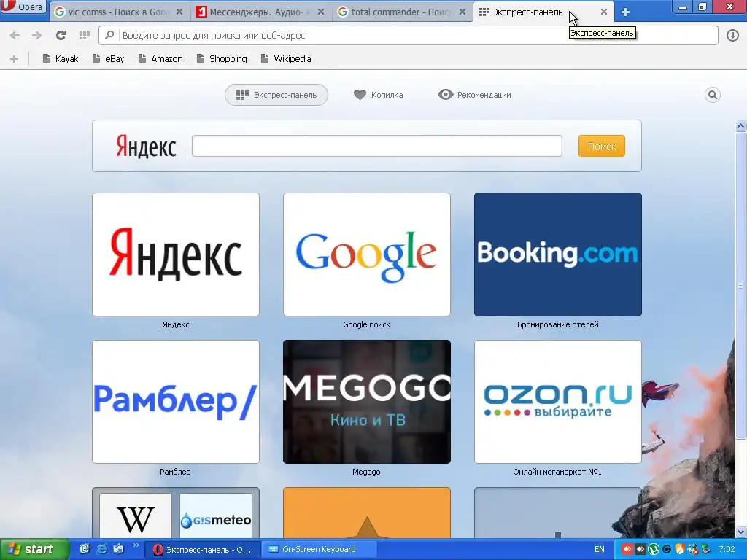Open the Рамблер speed dial tile

pos(176,402)
